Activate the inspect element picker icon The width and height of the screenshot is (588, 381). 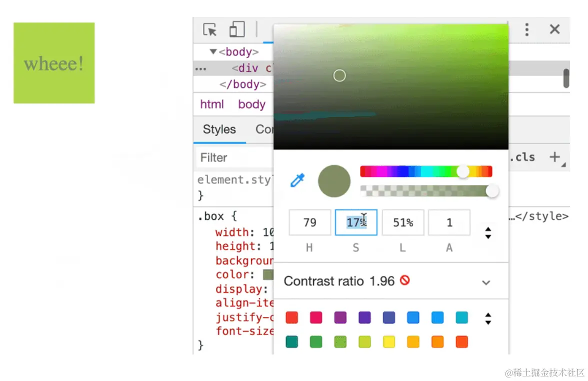pos(209,29)
